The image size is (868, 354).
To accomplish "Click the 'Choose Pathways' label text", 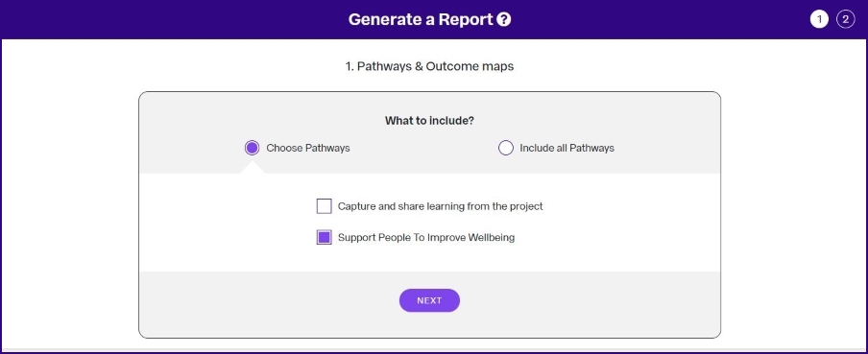I will click(x=308, y=149).
